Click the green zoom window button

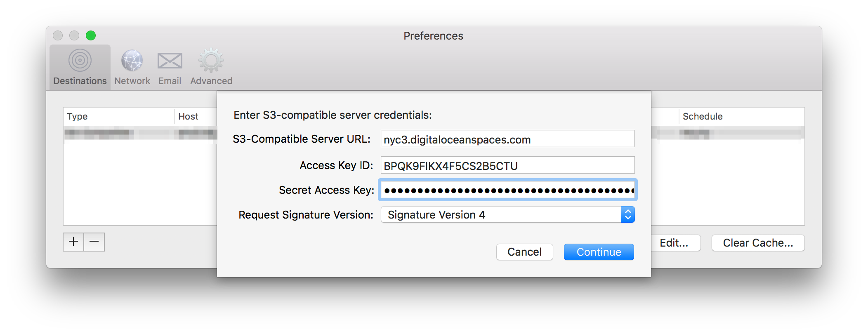click(x=91, y=35)
